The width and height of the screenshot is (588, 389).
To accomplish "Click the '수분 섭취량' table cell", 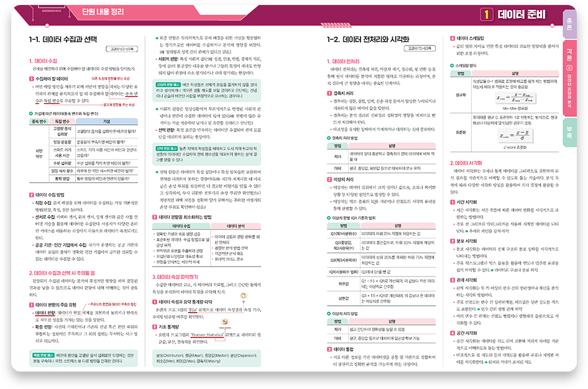I will (62, 163).
